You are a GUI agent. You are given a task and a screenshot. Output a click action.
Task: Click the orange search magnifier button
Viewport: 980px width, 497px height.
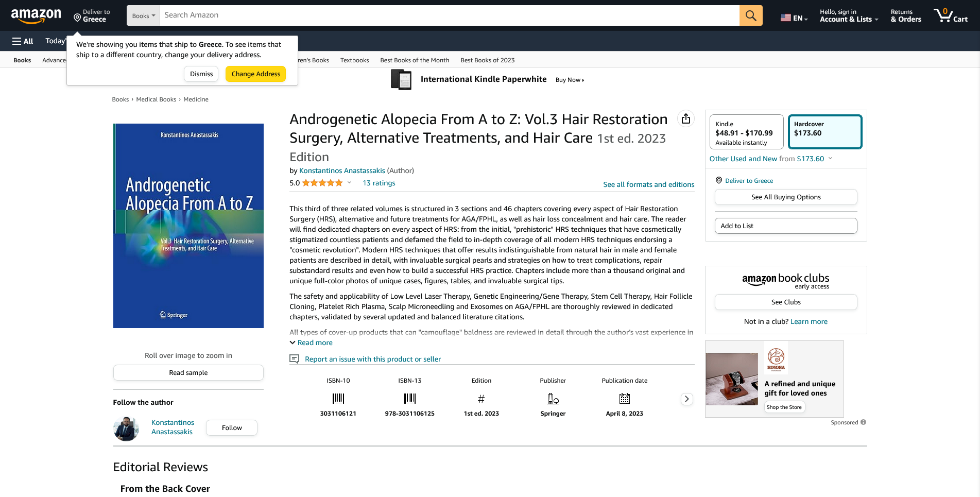pos(750,15)
